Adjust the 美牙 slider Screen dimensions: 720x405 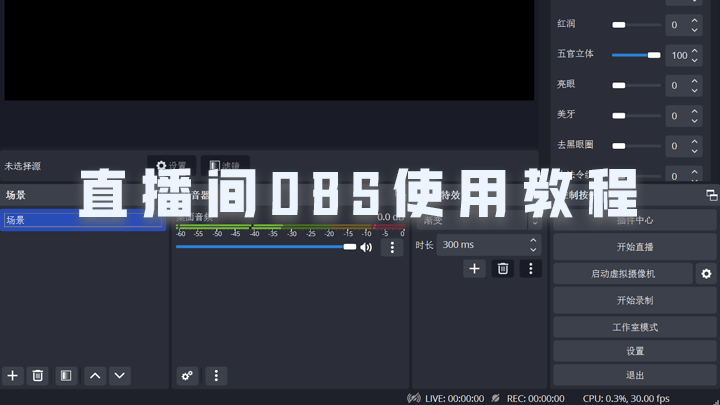(636, 116)
